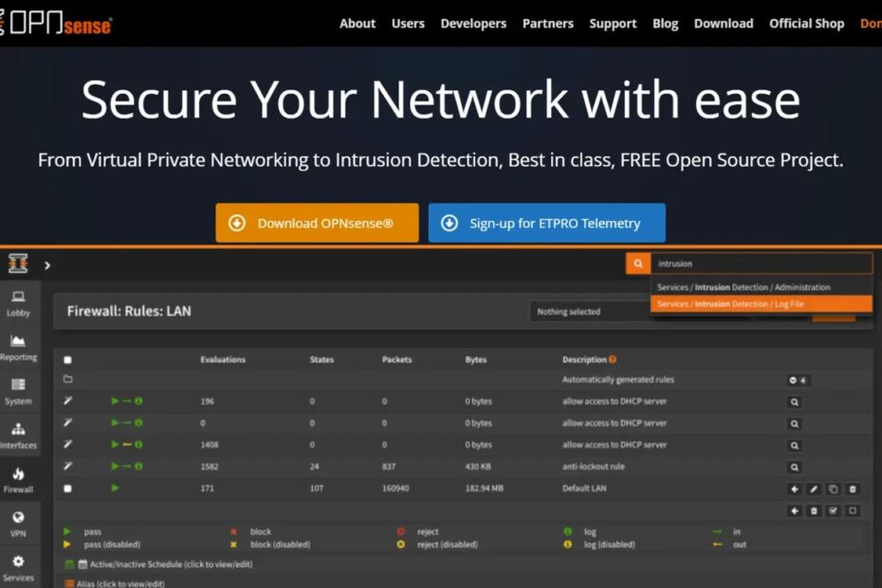Open the "Nothing selected" dropdown
The image size is (882, 588).
[588, 311]
